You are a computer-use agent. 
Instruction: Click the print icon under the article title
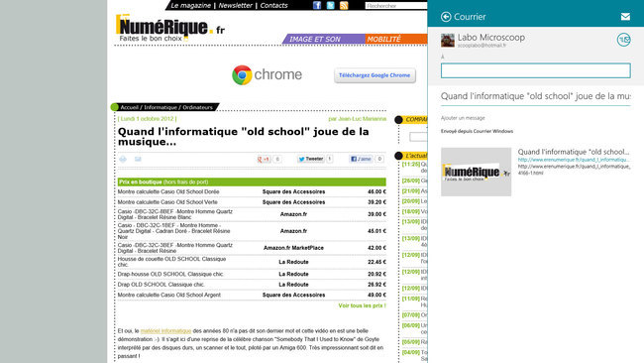coord(123,159)
